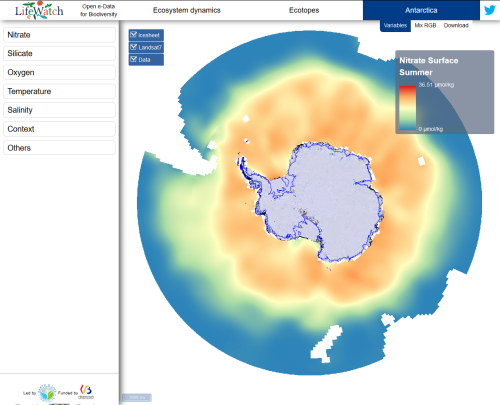
Task: Select the Antarctica menu item
Action: point(421,10)
